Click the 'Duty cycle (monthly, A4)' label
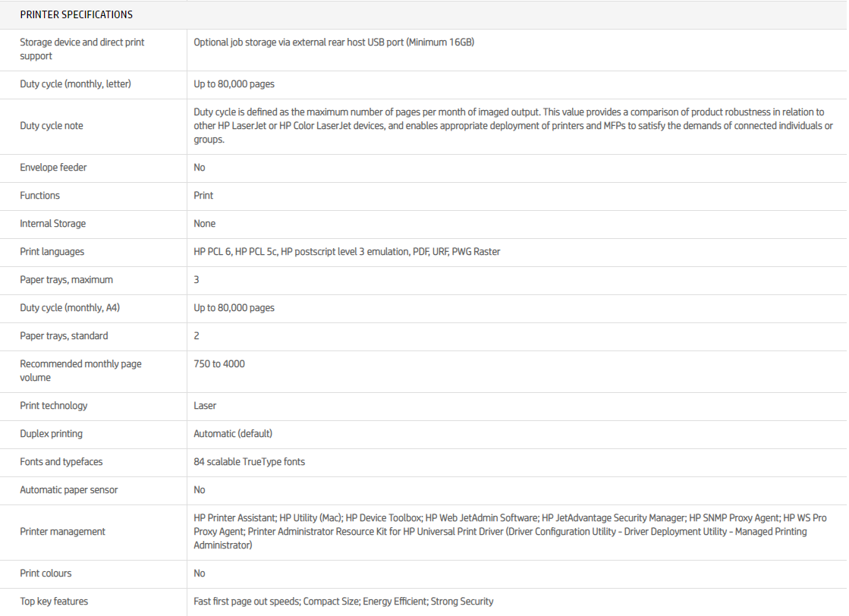This screenshot has width=849, height=616. point(71,308)
